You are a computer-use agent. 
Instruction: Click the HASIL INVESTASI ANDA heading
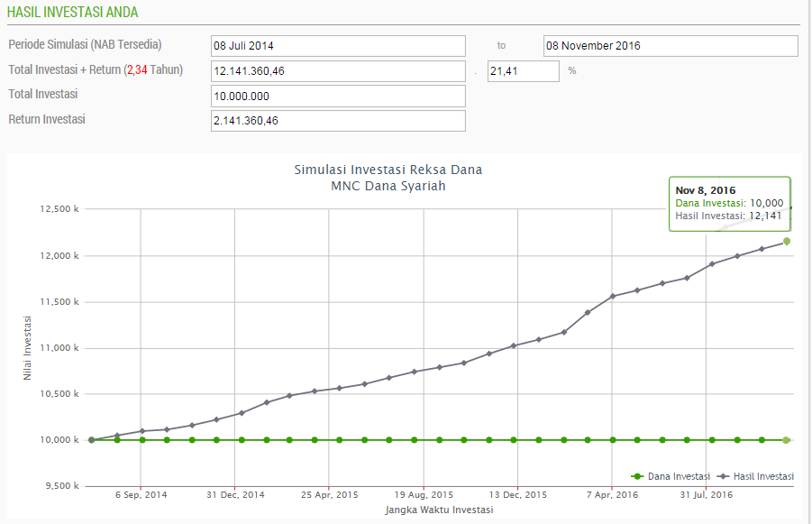coord(72,14)
